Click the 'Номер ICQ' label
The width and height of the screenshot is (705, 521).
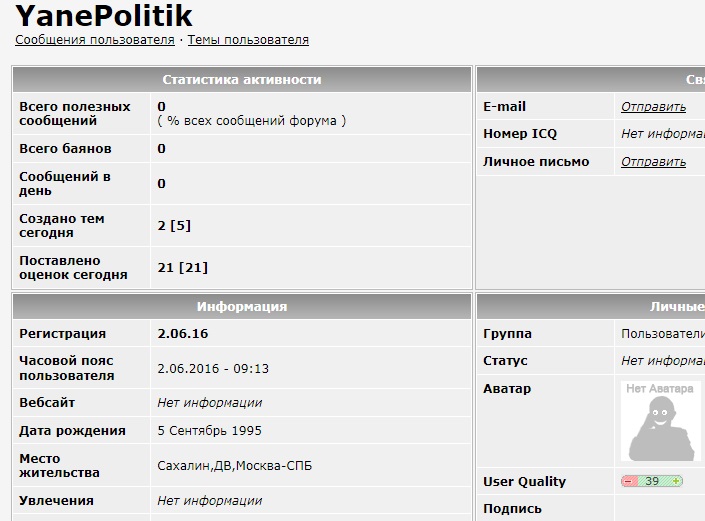[520, 134]
